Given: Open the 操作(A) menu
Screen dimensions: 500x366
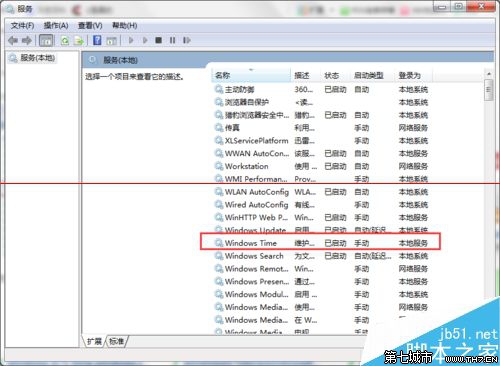Looking at the screenshot, I should click(x=56, y=25).
